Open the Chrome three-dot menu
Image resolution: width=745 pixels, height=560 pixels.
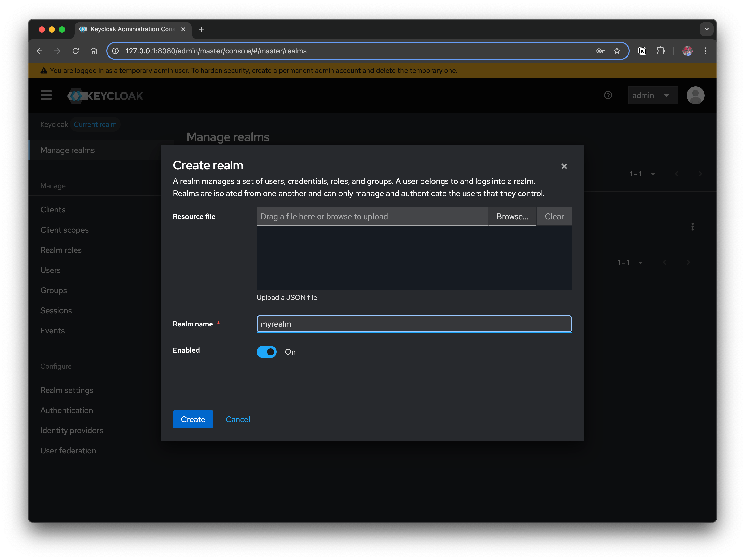pyautogui.click(x=705, y=51)
